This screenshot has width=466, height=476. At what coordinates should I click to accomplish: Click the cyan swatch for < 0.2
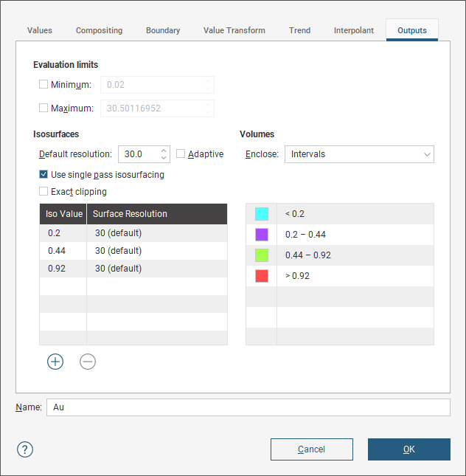pyautogui.click(x=261, y=214)
